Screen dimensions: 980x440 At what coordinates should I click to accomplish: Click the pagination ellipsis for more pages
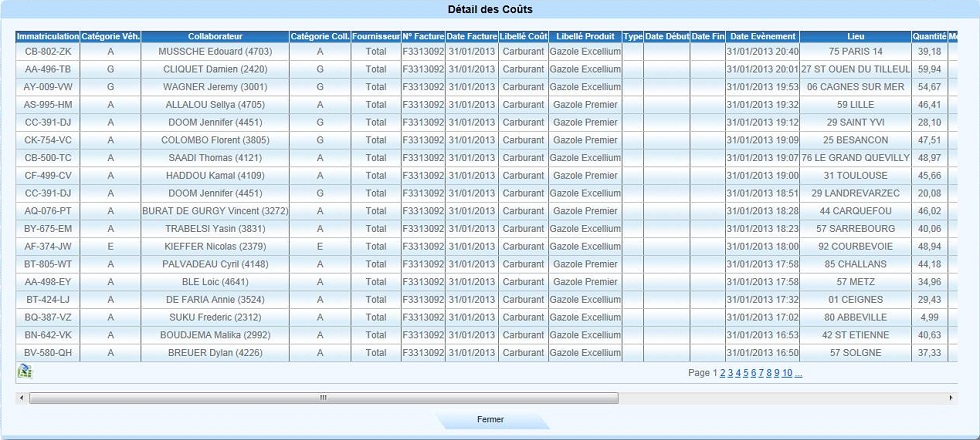798,373
